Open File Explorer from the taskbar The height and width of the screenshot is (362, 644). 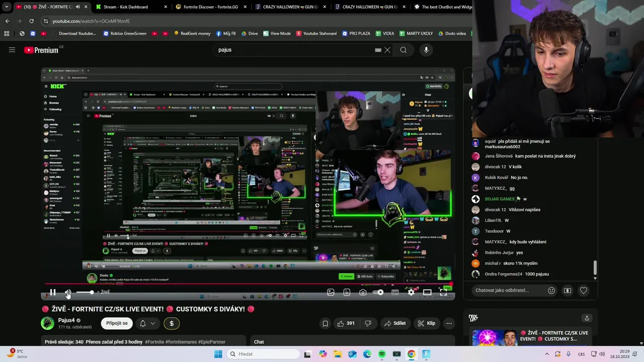337,354
